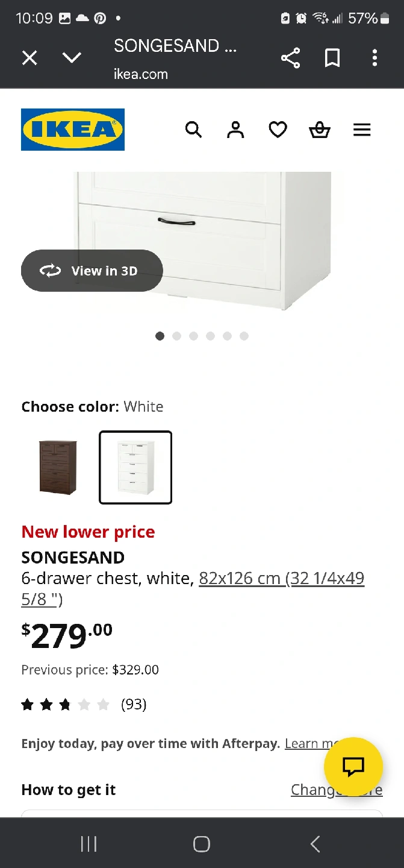Bookmark this page
The width and height of the screenshot is (404, 868).
(x=332, y=58)
